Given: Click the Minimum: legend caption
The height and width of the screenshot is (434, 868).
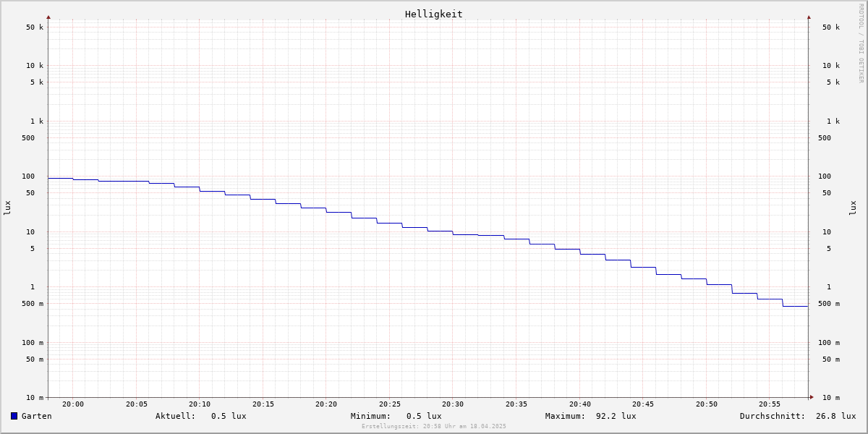Looking at the screenshot, I should 371,416.
